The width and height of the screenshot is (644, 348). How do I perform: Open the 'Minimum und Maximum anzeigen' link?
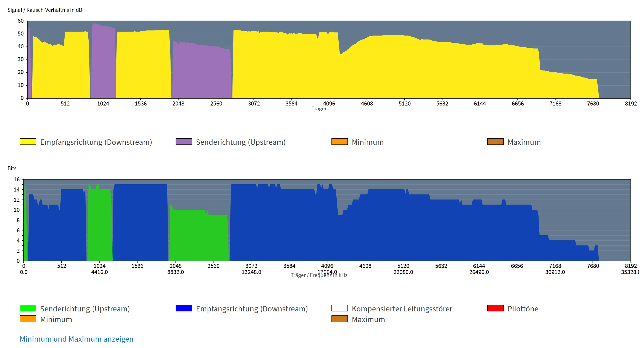(x=76, y=339)
